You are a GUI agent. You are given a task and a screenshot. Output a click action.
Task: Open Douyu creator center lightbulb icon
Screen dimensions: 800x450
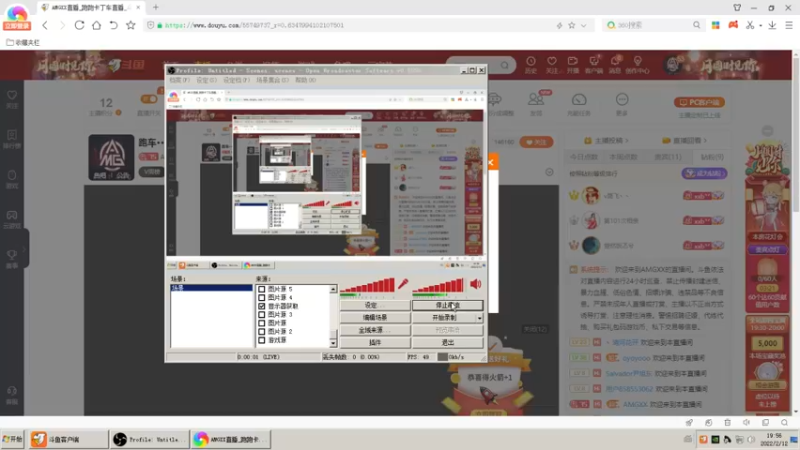coord(637,65)
